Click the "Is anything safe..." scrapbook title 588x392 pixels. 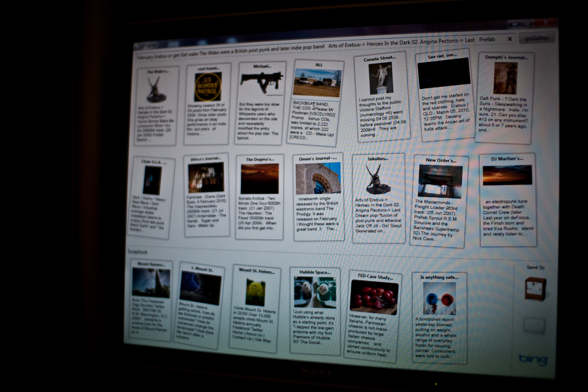coord(439,277)
